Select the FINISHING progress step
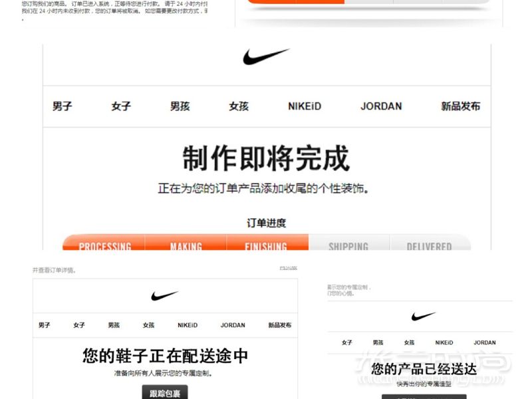 (x=268, y=242)
